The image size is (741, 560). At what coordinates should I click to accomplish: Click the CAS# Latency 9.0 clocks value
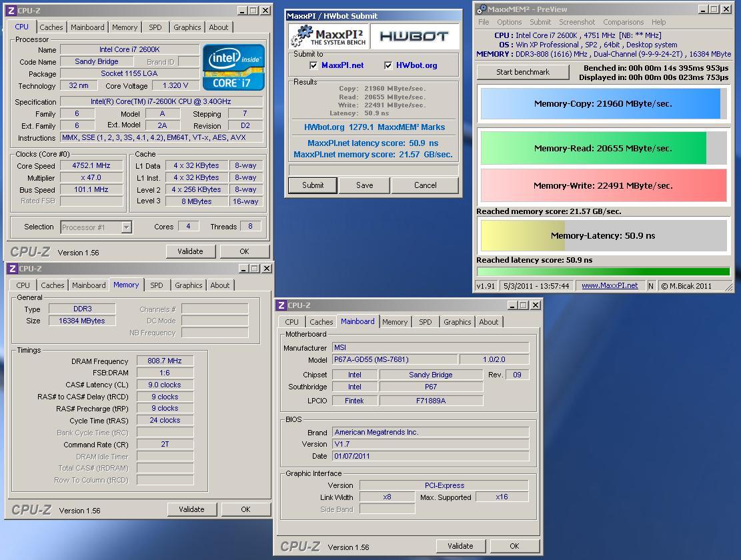coord(165,385)
